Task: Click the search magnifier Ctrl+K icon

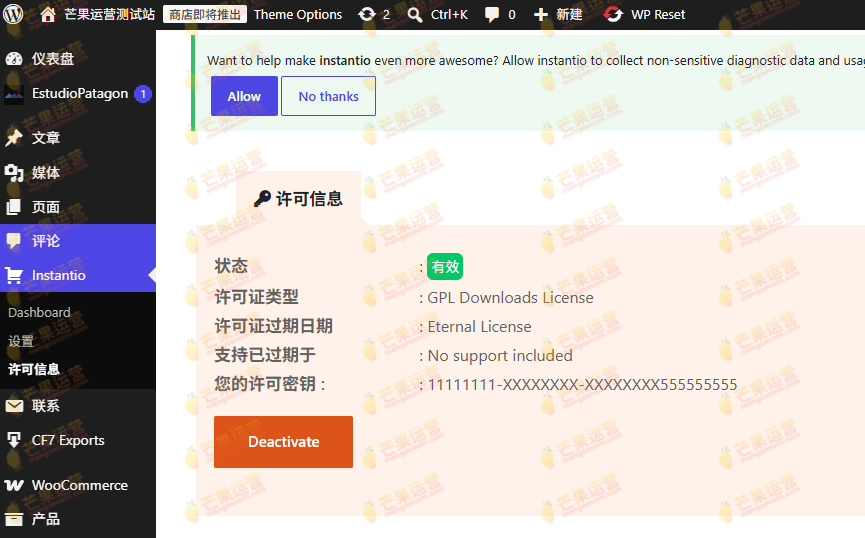Action: pyautogui.click(x=414, y=15)
